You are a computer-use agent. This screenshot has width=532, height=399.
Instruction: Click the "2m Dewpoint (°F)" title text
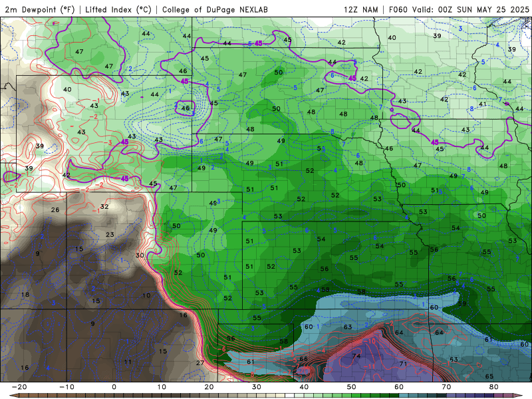(39, 9)
